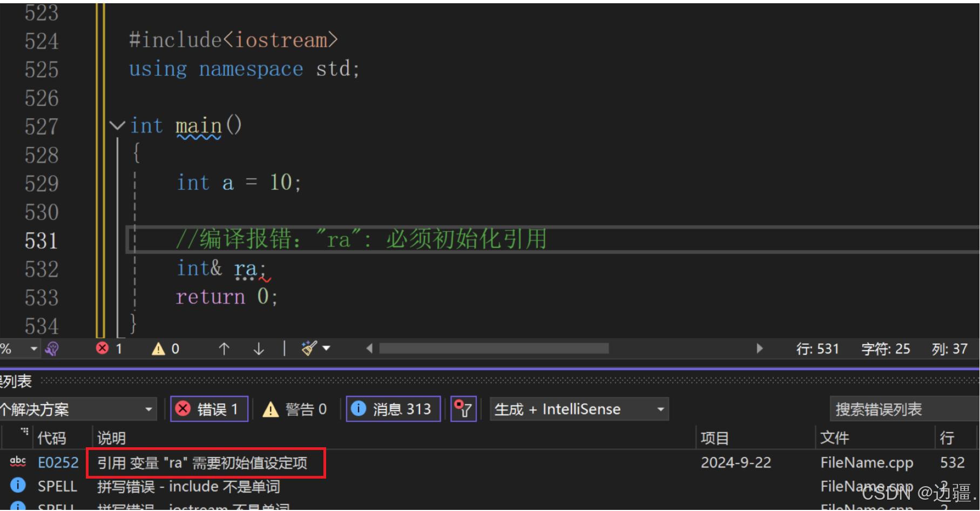Click line number 529 in the gutter
The height and width of the screenshot is (511, 980).
[42, 184]
